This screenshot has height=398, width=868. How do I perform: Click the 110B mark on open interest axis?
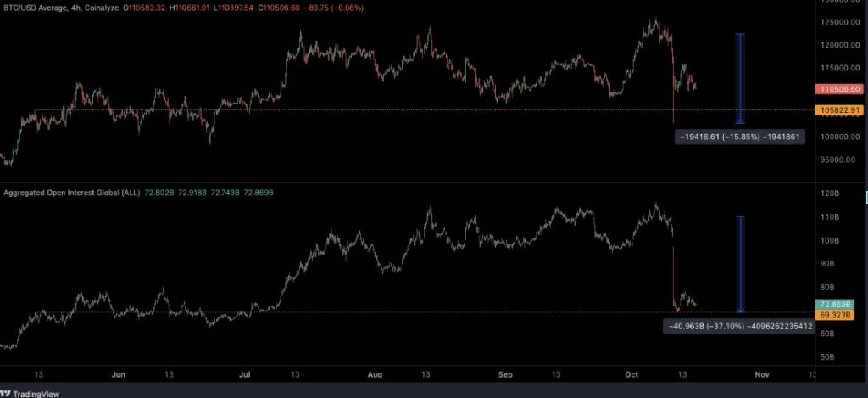[831, 218]
